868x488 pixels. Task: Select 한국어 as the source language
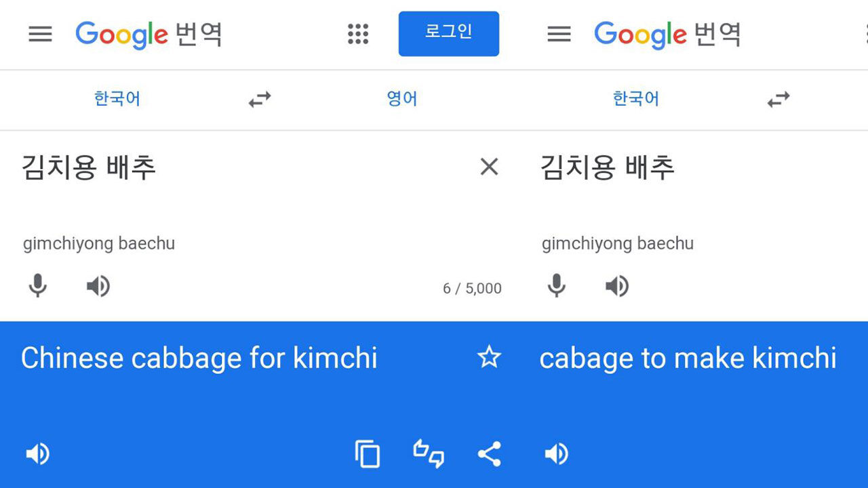[x=116, y=99]
